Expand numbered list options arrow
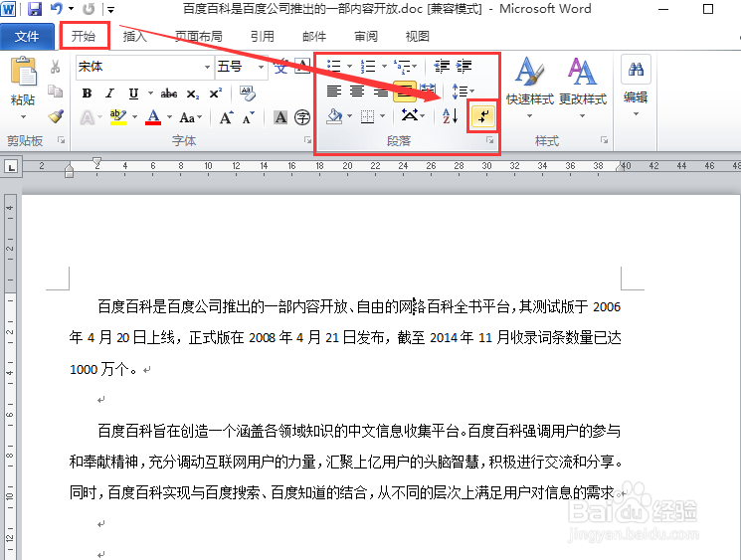Viewport: 741px width, 560px height. tap(384, 67)
